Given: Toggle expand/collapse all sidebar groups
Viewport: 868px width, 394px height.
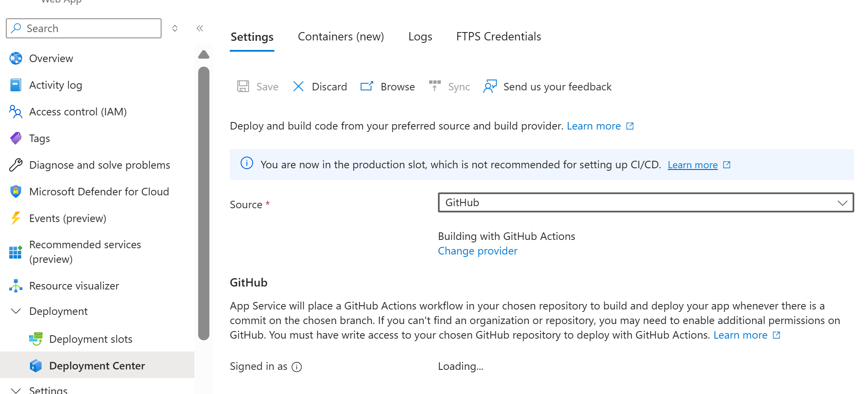Looking at the screenshot, I should (175, 28).
